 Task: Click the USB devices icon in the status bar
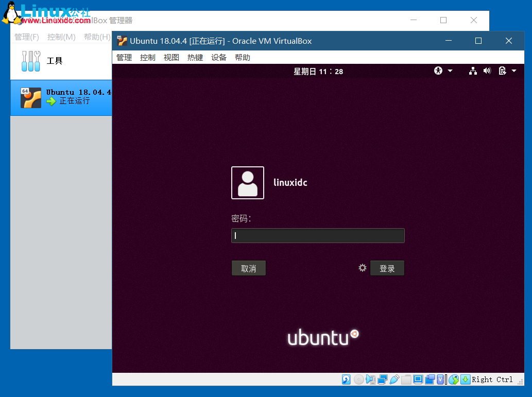tap(394, 379)
